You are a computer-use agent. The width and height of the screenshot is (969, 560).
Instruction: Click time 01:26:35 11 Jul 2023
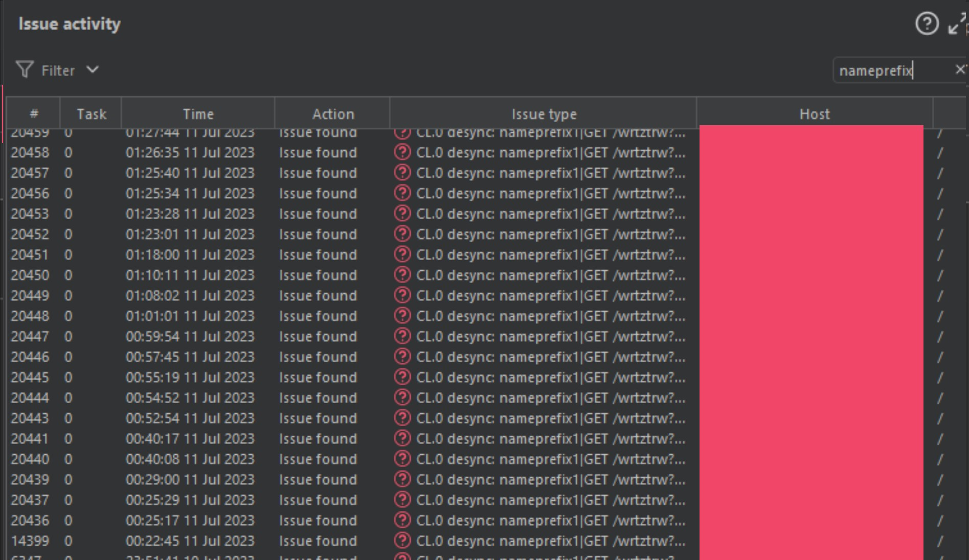190,152
